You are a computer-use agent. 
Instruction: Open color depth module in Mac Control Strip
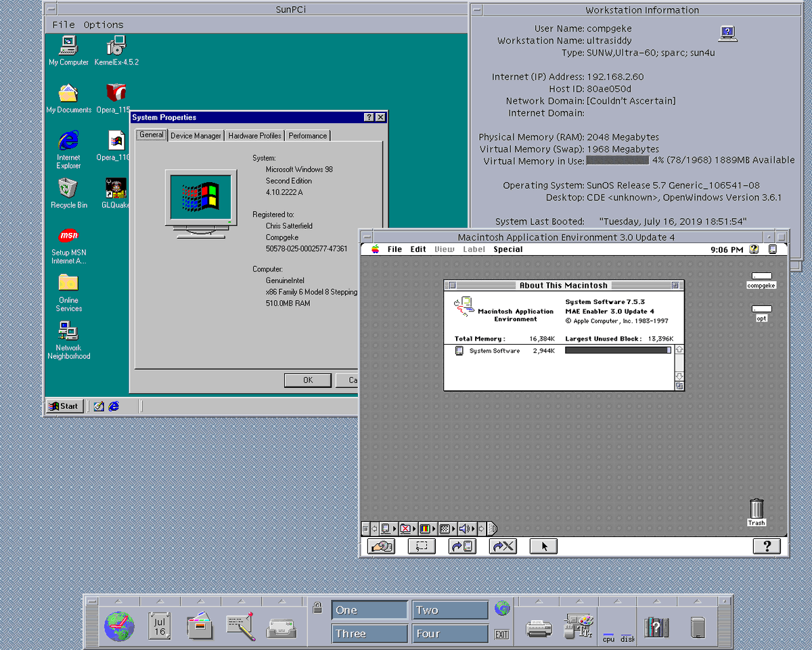pos(426,529)
